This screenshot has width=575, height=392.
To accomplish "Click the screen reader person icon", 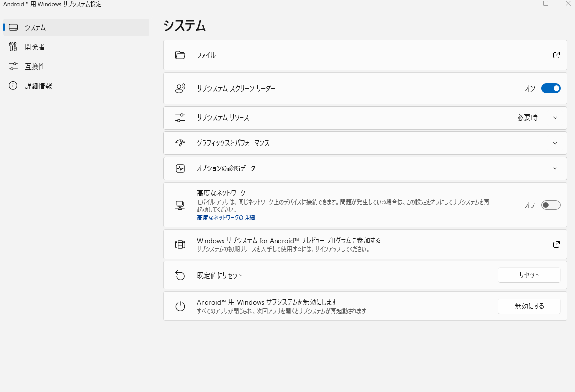I will (180, 88).
